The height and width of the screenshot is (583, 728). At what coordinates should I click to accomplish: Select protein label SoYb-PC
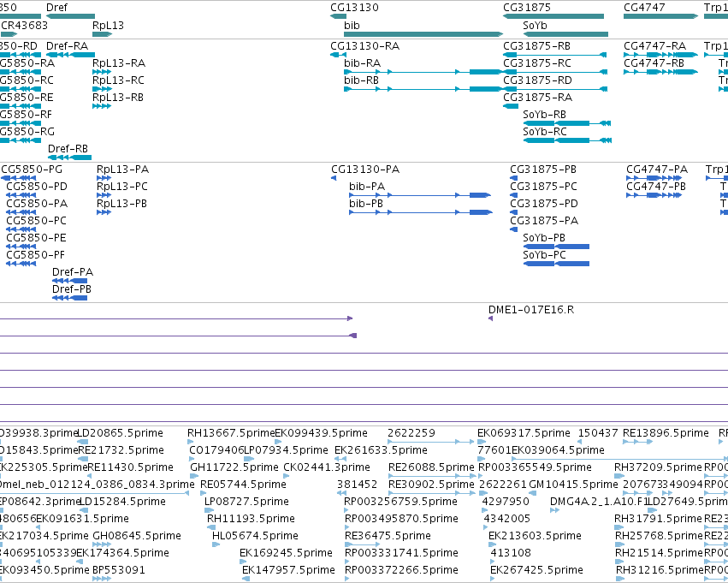click(x=544, y=255)
